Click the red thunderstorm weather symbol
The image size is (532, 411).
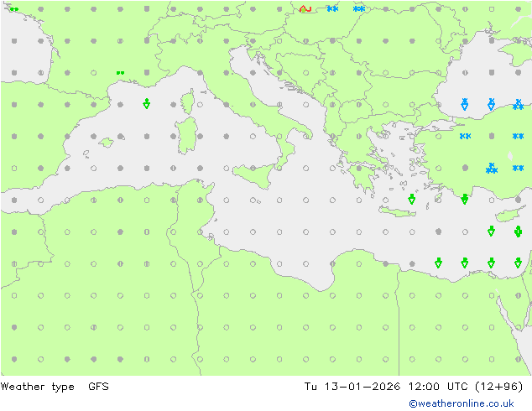pos(305,9)
